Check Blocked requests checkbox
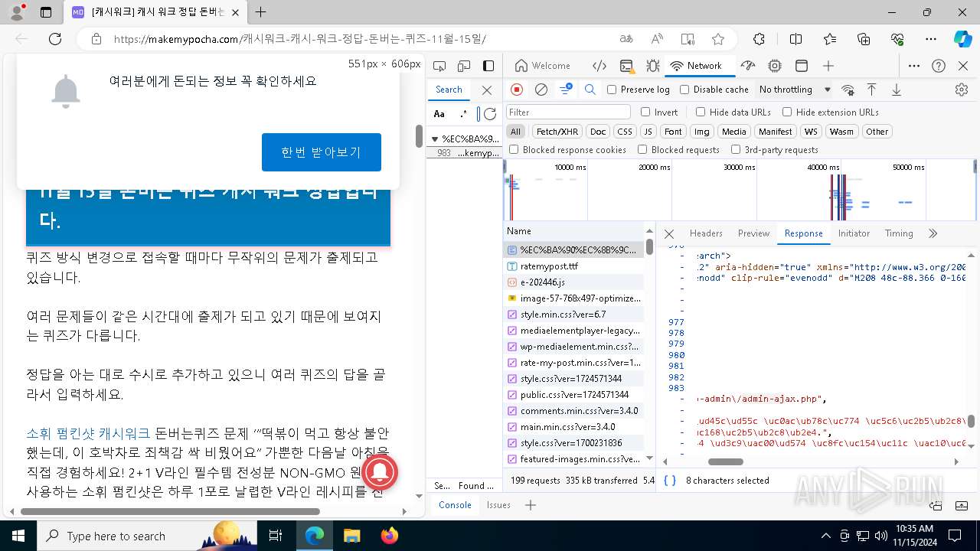Screen dimensions: 980x551 tap(642, 149)
